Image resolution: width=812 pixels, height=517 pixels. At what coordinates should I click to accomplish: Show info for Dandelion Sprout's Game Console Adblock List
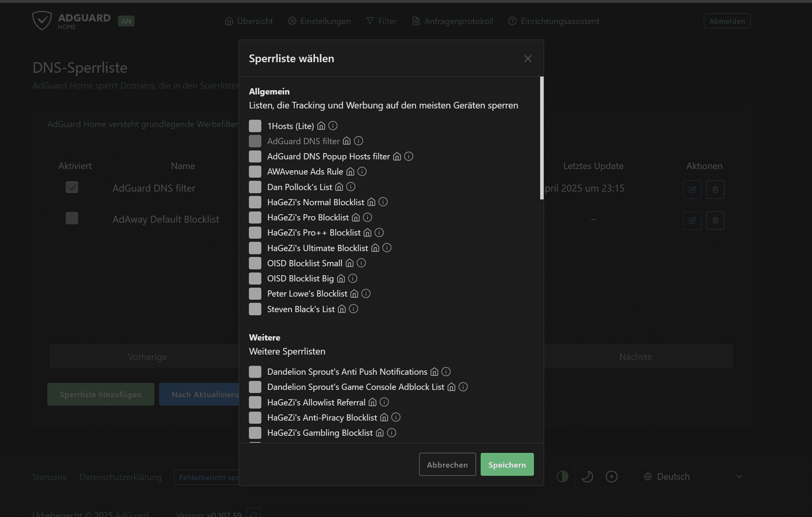coord(463,387)
